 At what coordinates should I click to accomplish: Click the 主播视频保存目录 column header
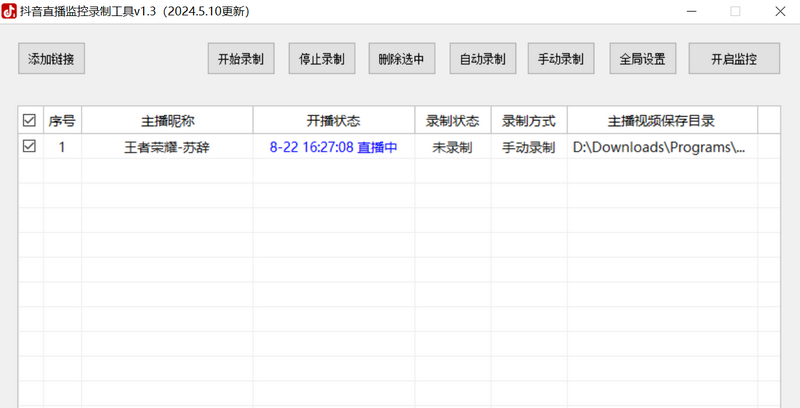tap(661, 121)
